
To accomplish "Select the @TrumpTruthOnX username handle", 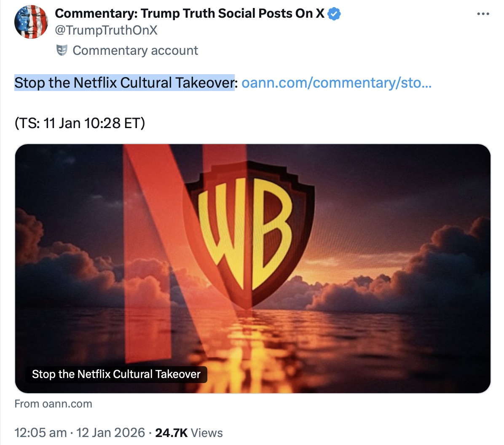I will pyautogui.click(x=105, y=30).
